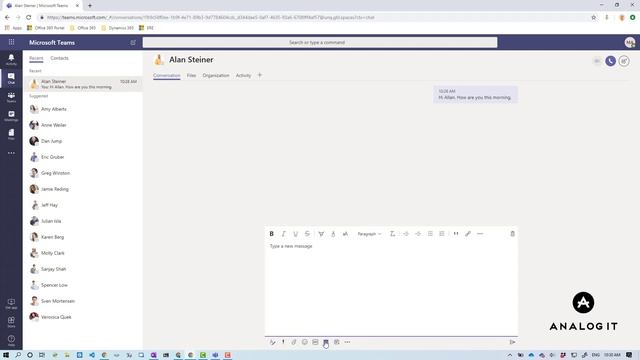640x360 pixels.
Task: Open chat with Greg Winston
Action: [83, 173]
